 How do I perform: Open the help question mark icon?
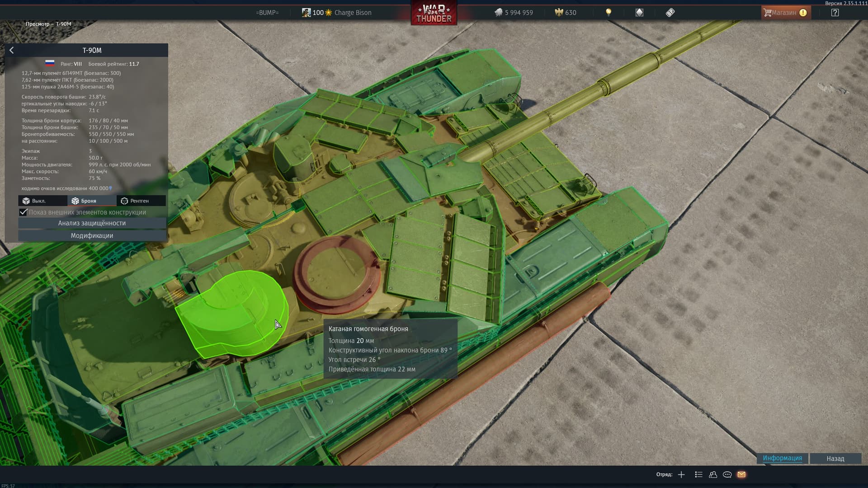pyautogui.click(x=835, y=13)
